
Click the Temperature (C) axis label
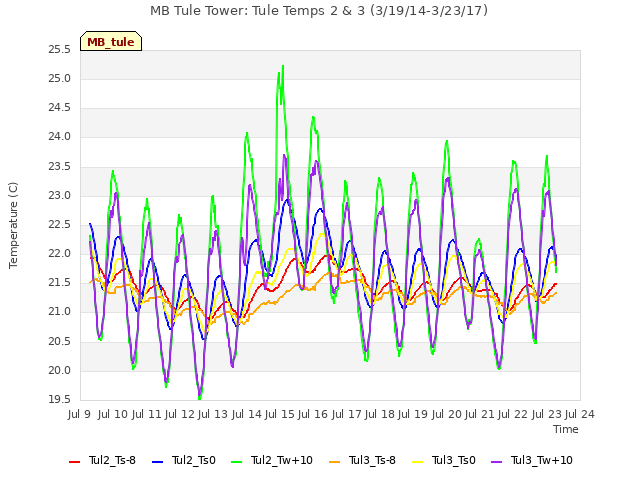(13, 225)
